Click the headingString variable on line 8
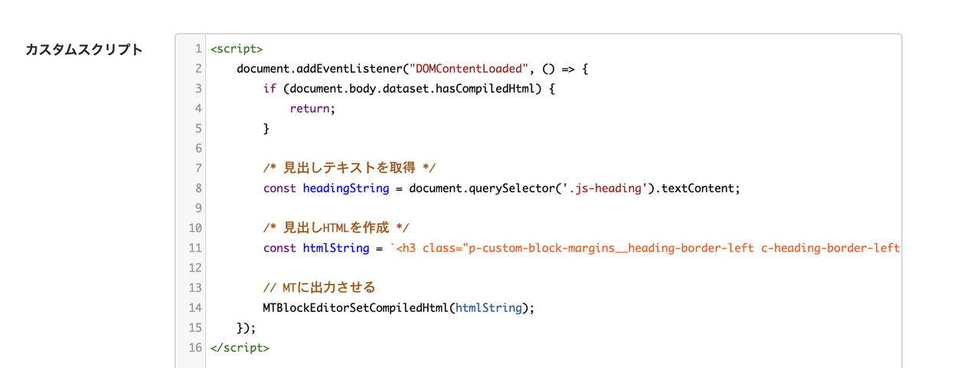The height and width of the screenshot is (368, 980). [x=346, y=189]
